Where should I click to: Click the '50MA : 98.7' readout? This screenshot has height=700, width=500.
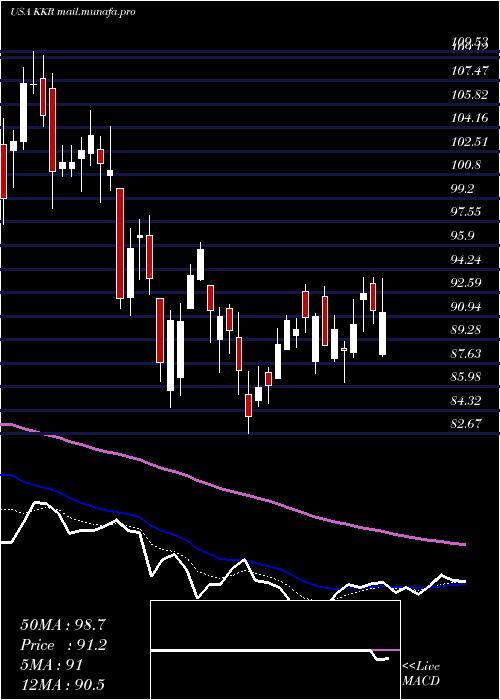pos(62,625)
